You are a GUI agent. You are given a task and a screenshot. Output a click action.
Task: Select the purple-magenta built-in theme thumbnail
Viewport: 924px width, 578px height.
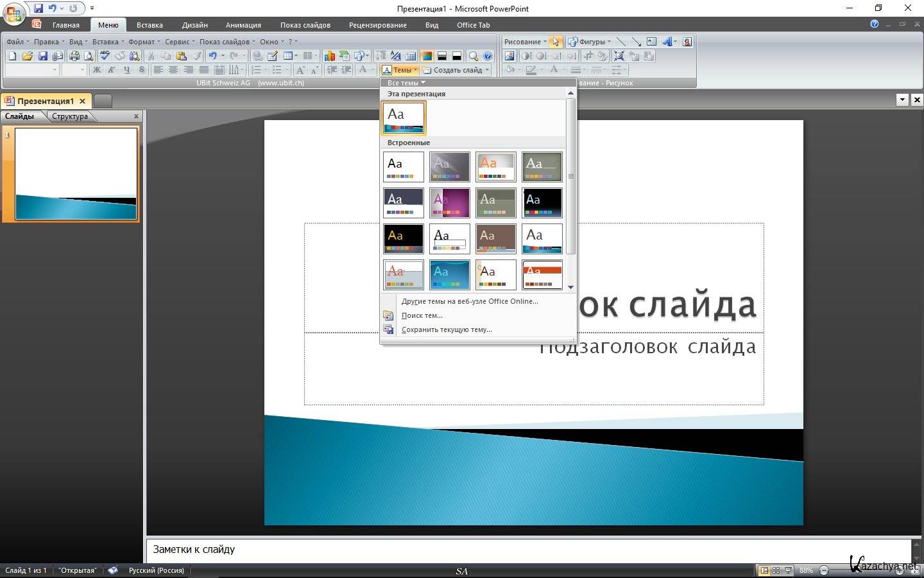450,202
